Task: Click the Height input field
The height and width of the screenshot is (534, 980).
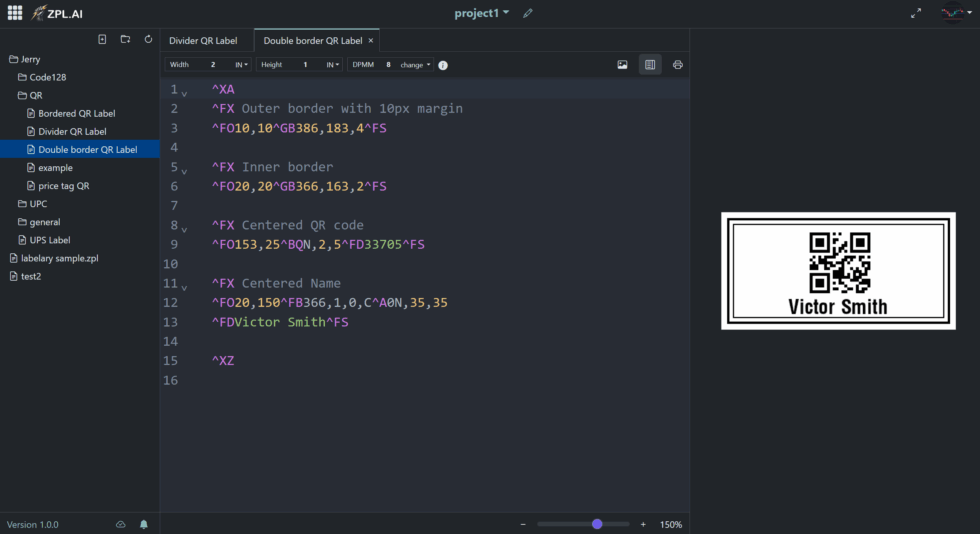Action: coord(305,64)
